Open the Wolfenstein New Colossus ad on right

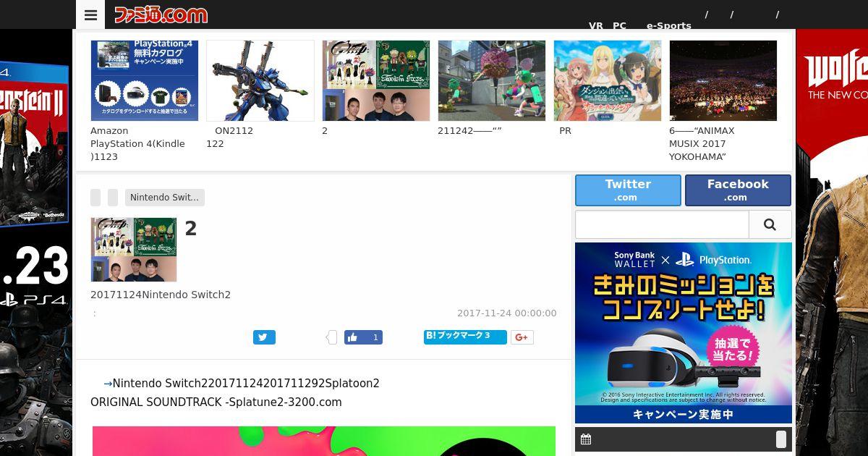(832, 242)
